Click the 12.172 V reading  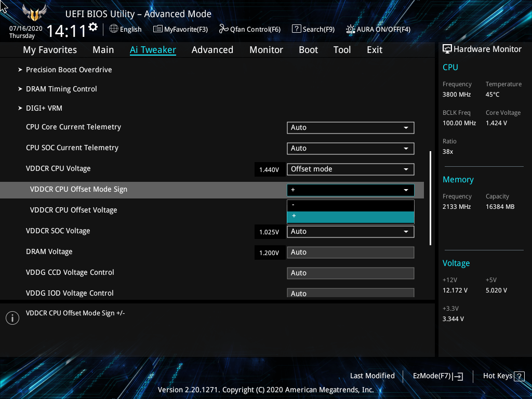(455, 290)
